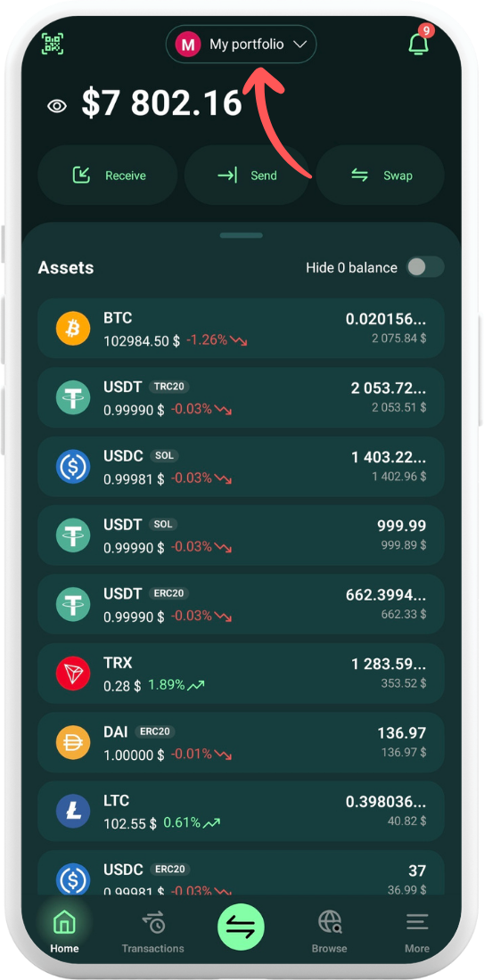The image size is (484, 980).
Task: Toggle the Hide 0 balance switch
Action: pos(425,267)
